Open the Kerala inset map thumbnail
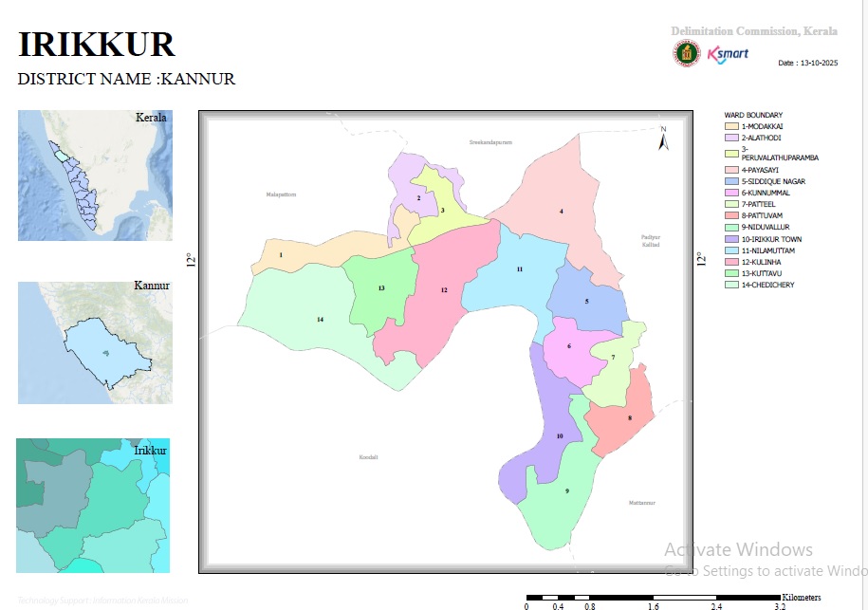This screenshot has width=868, height=610. tap(95, 175)
